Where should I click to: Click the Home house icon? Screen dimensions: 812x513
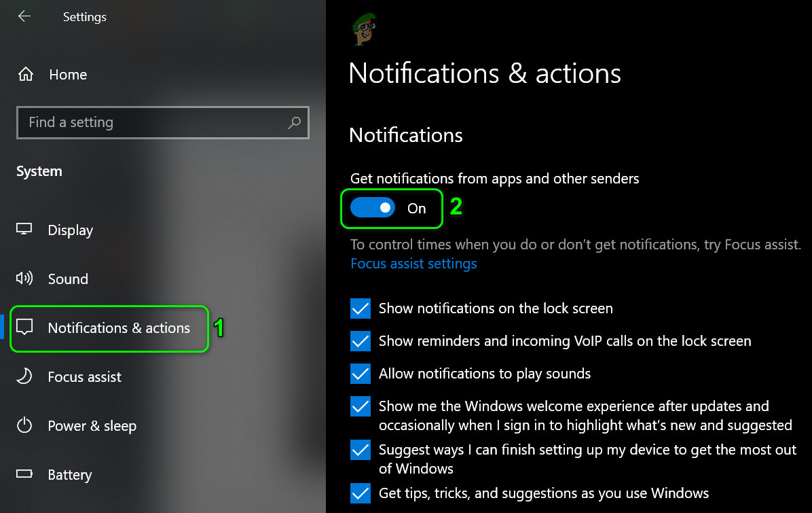pos(25,75)
